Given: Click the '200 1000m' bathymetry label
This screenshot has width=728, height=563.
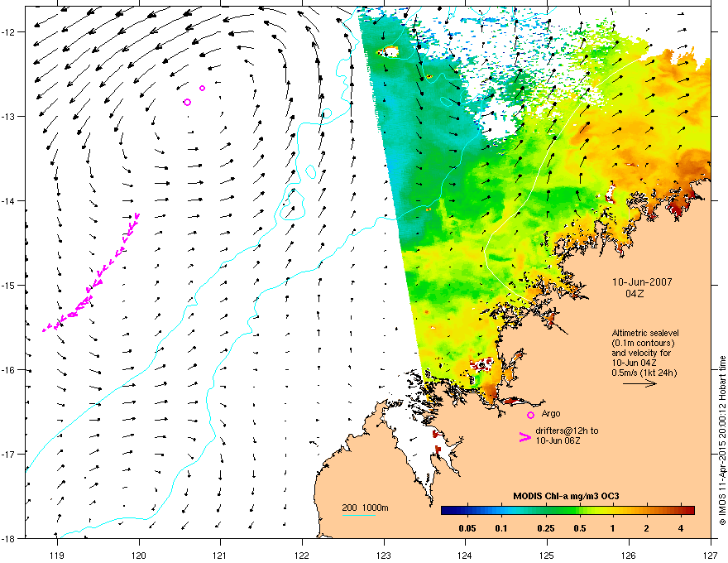Looking at the screenshot, I should [x=365, y=508].
